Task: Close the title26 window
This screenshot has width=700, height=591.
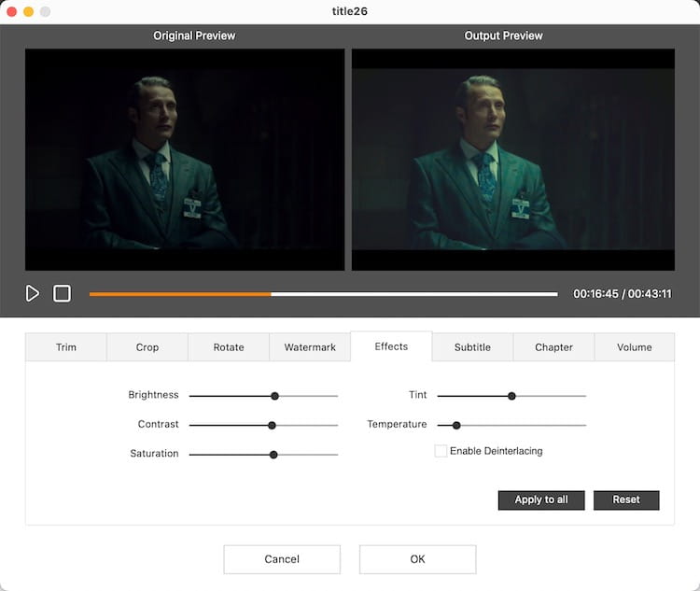Action: 11,11
